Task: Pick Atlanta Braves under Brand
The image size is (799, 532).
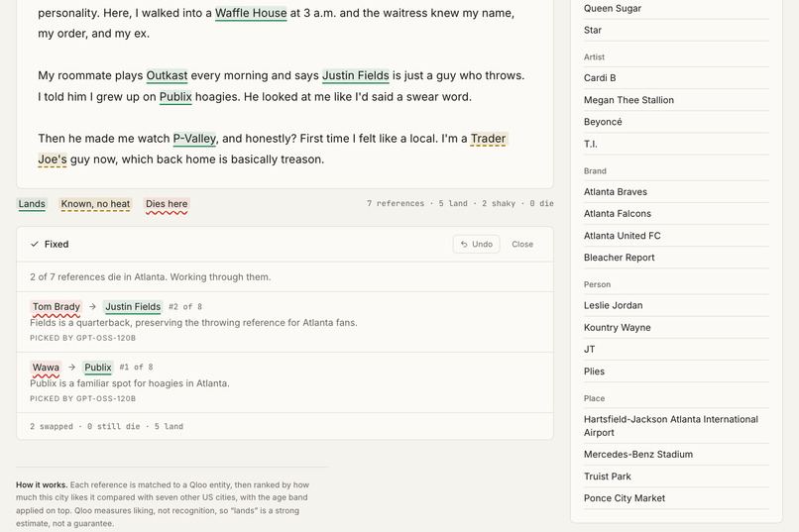Action: [676, 192]
